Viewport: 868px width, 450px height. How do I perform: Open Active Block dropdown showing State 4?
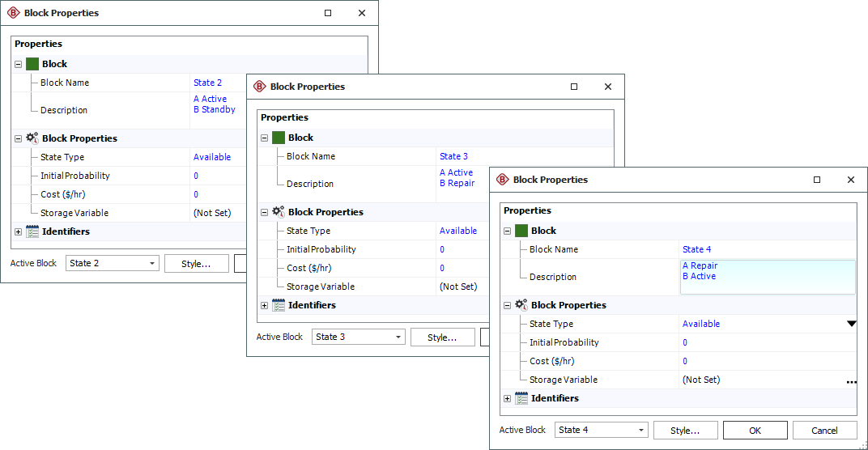click(x=601, y=430)
